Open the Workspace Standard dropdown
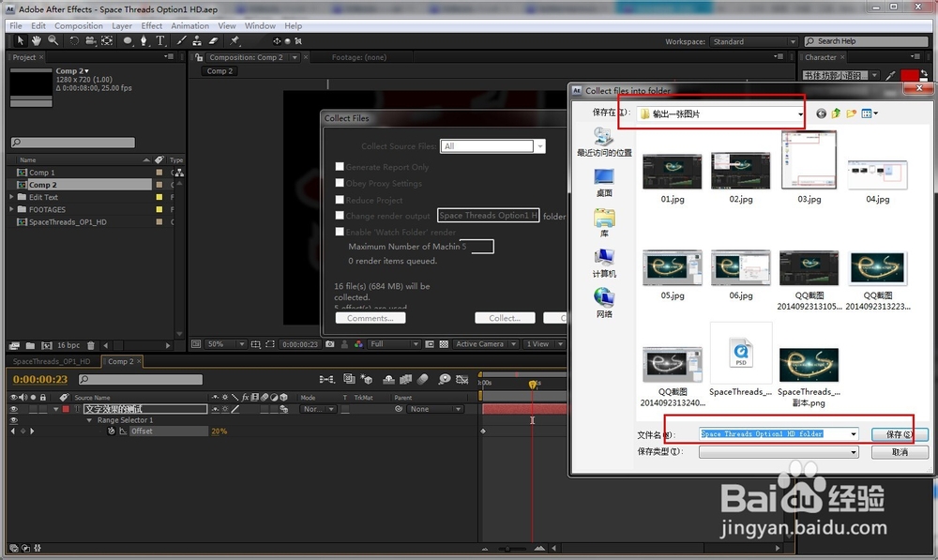 (754, 41)
